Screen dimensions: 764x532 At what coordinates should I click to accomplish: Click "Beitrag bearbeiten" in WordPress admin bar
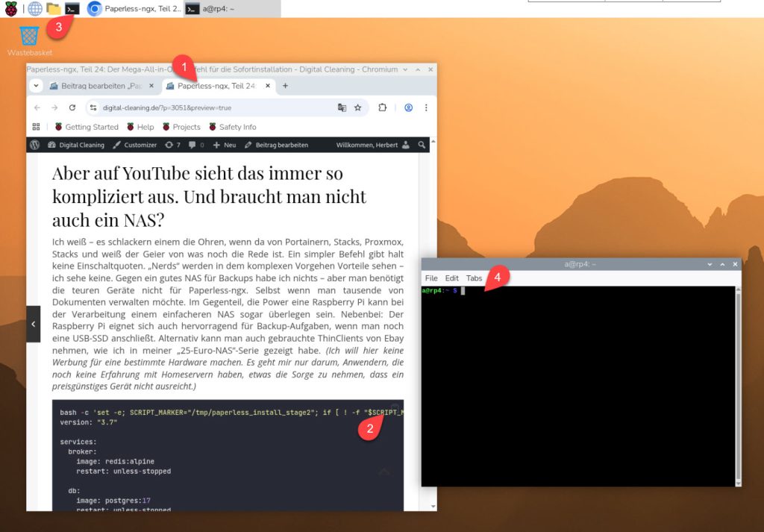277,145
